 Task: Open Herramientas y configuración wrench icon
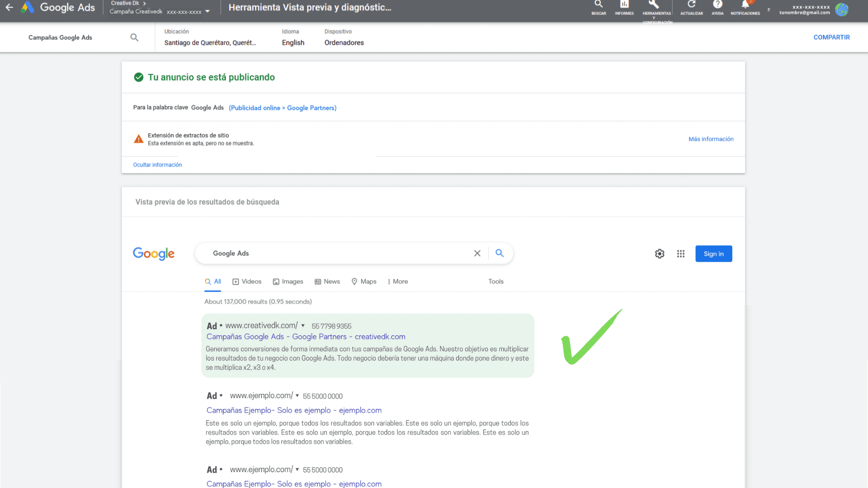(654, 5)
